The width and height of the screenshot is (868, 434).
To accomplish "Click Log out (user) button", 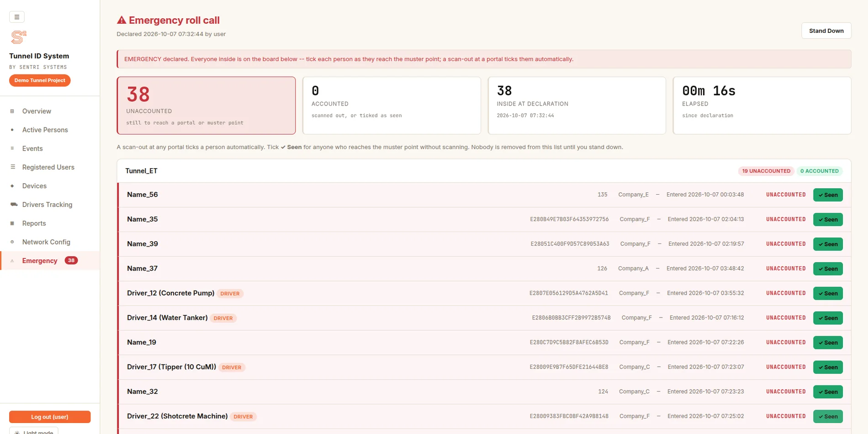I will (50, 417).
